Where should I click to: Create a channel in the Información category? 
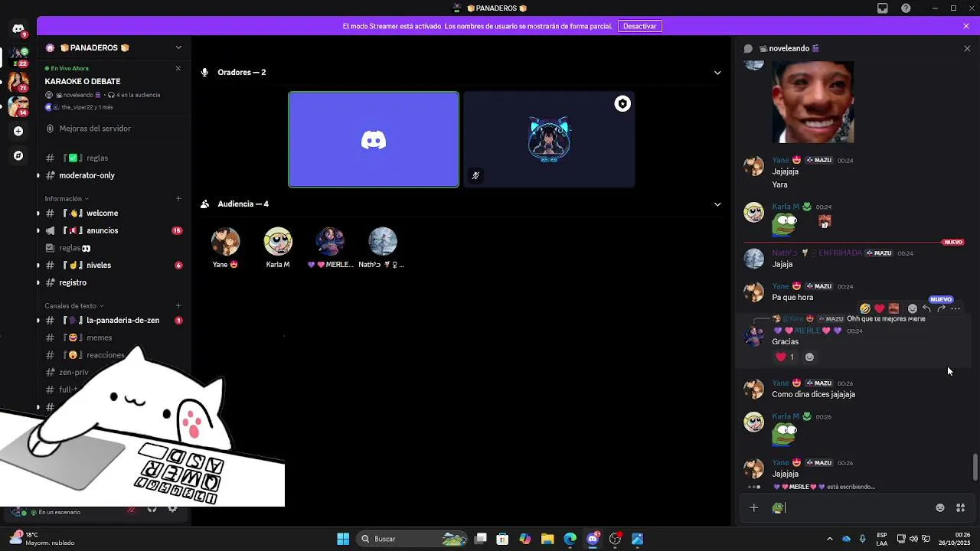click(178, 198)
